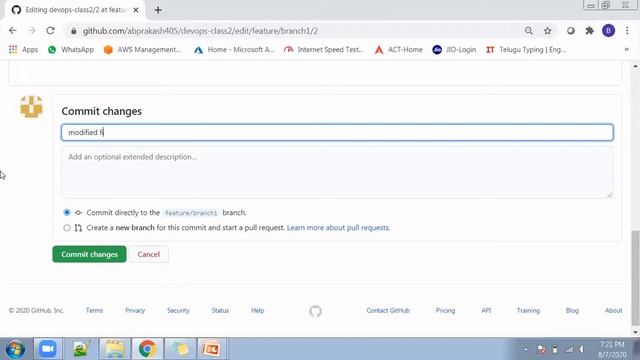Open the Help footer link
The width and height of the screenshot is (640, 360).
pyautogui.click(x=258, y=311)
